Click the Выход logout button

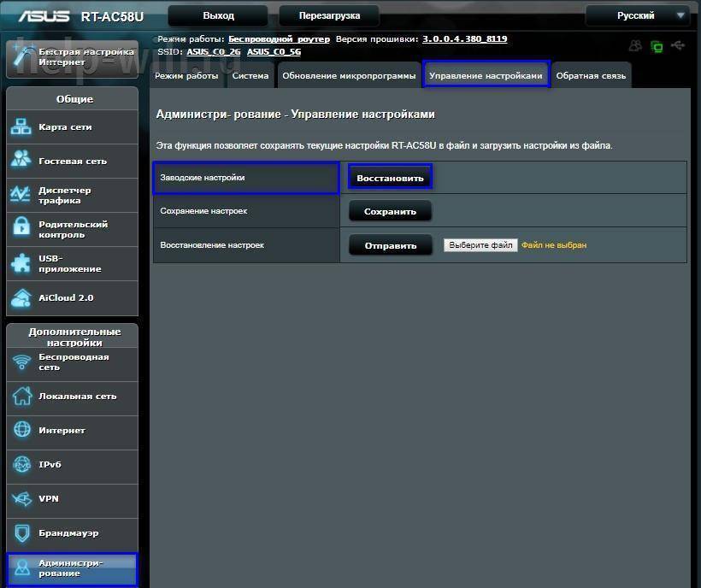pyautogui.click(x=218, y=15)
